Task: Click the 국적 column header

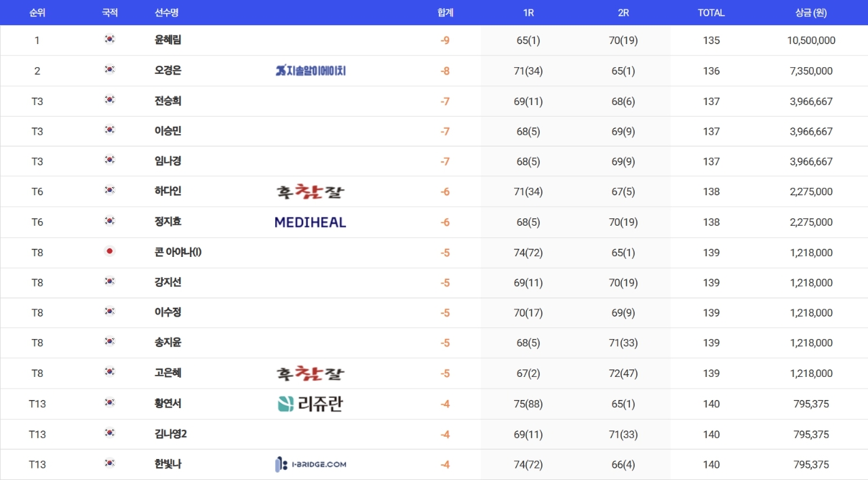Action: click(110, 13)
